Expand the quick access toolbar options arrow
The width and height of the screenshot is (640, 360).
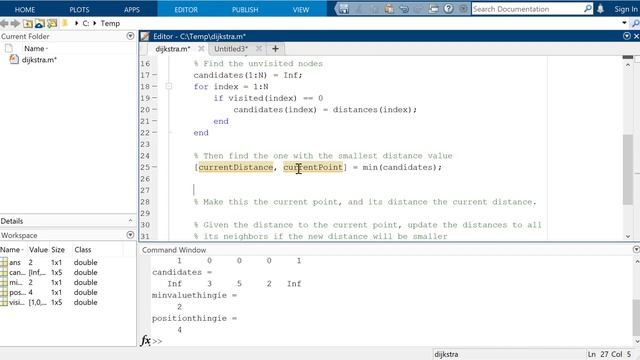coord(463,9)
